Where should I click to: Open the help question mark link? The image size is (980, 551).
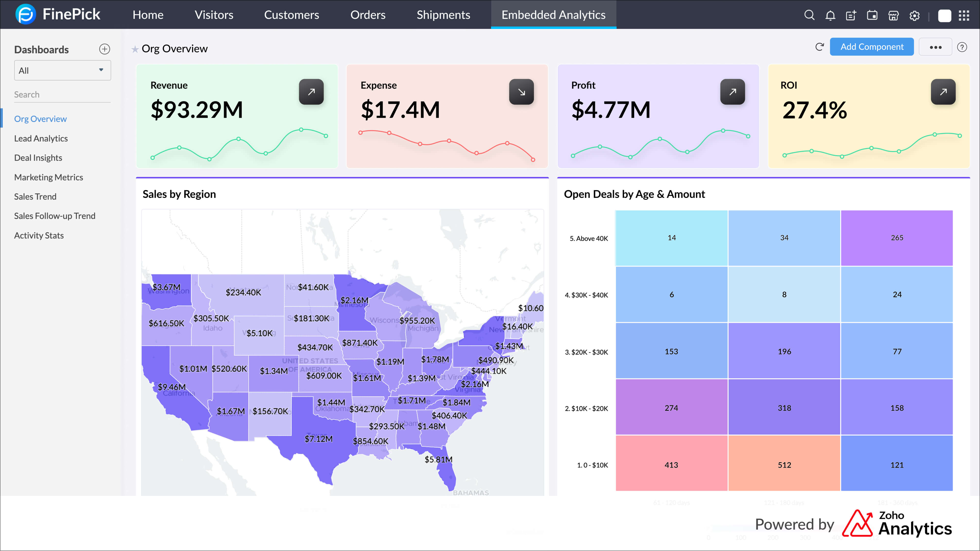pyautogui.click(x=962, y=47)
